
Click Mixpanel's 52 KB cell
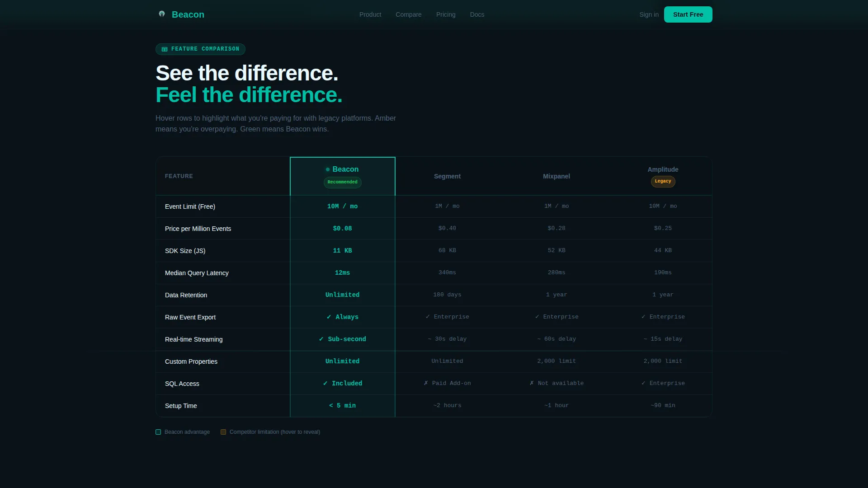(x=557, y=251)
